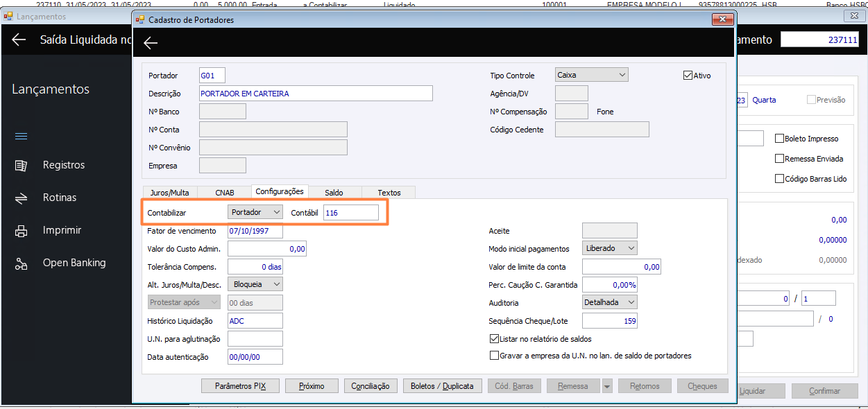Click Lançamentos window title bar icon
The image size is (868, 409).
tap(8, 16)
